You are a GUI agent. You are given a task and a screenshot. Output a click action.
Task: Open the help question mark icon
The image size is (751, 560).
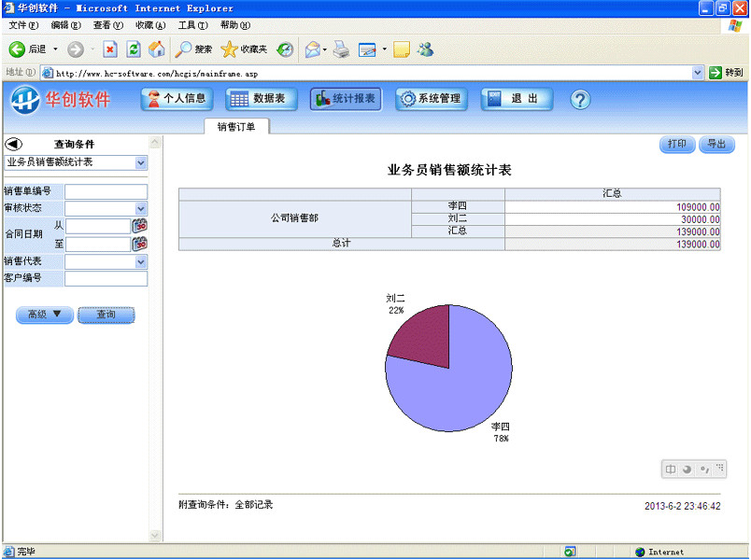coord(580,99)
